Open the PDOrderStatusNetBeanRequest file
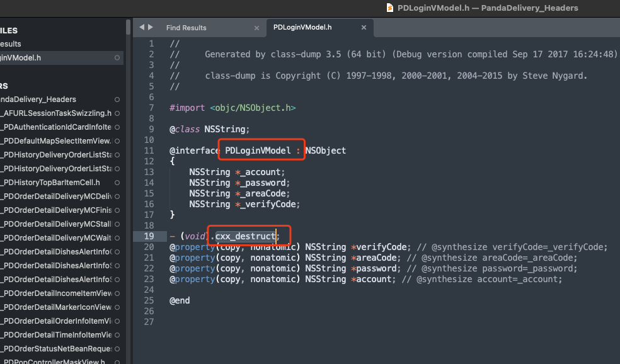This screenshot has width=620, height=364. pos(57,349)
